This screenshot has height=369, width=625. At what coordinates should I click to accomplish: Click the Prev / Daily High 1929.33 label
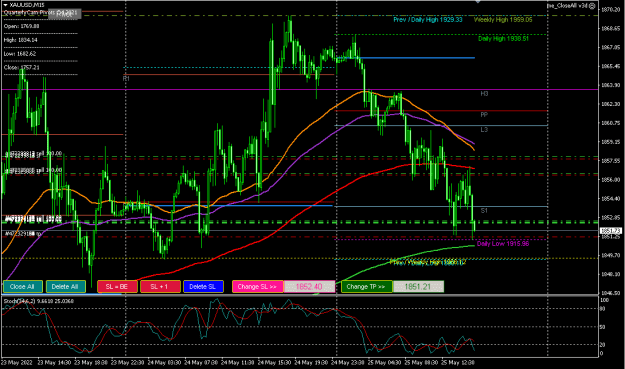click(428, 20)
